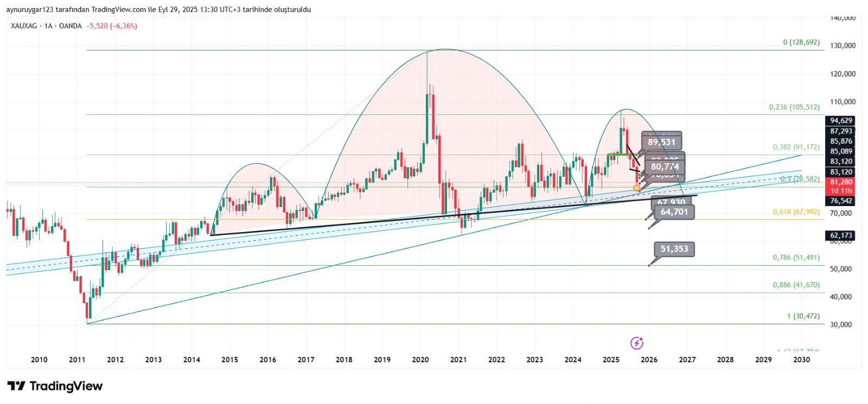Screen dimensions: 868x404
Task: Click the 76,542 price axis label
Action: click(x=841, y=201)
